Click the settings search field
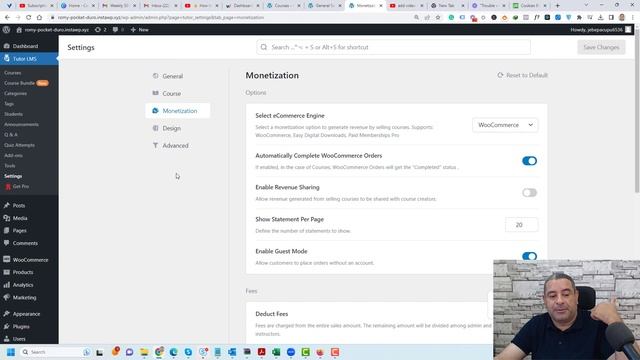Image resolution: width=640 pixels, height=360 pixels. click(393, 47)
